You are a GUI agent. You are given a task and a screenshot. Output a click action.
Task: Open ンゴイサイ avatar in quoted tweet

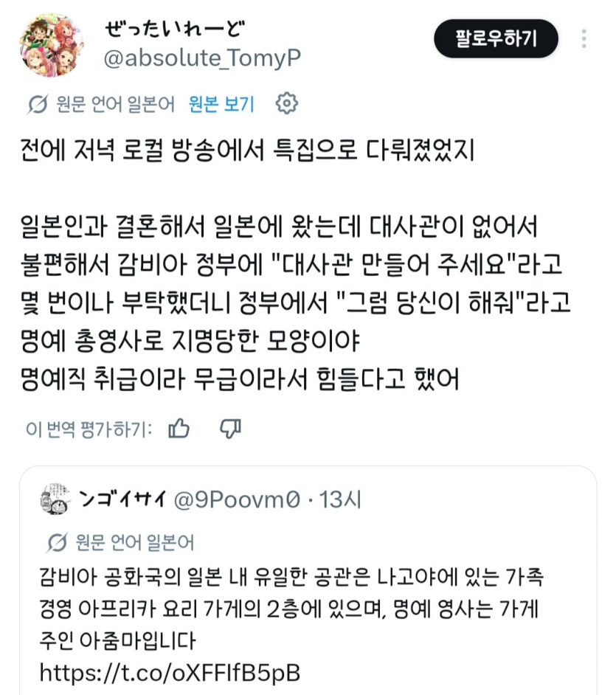pyautogui.click(x=55, y=499)
